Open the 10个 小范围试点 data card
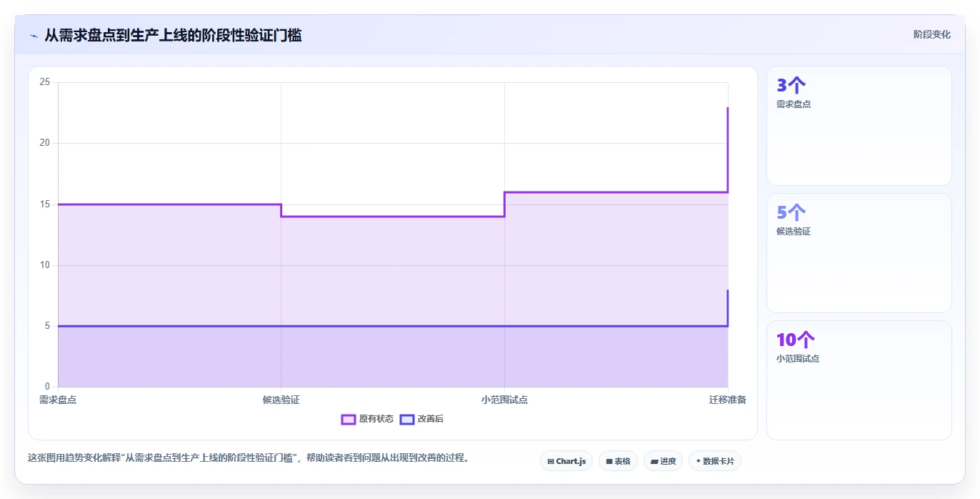 point(859,380)
